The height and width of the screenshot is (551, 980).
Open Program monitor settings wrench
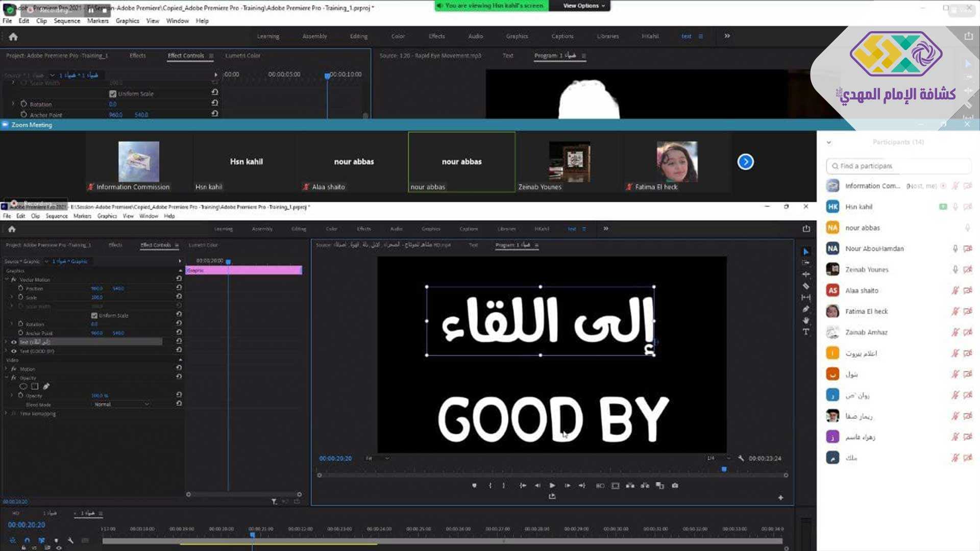[741, 458]
